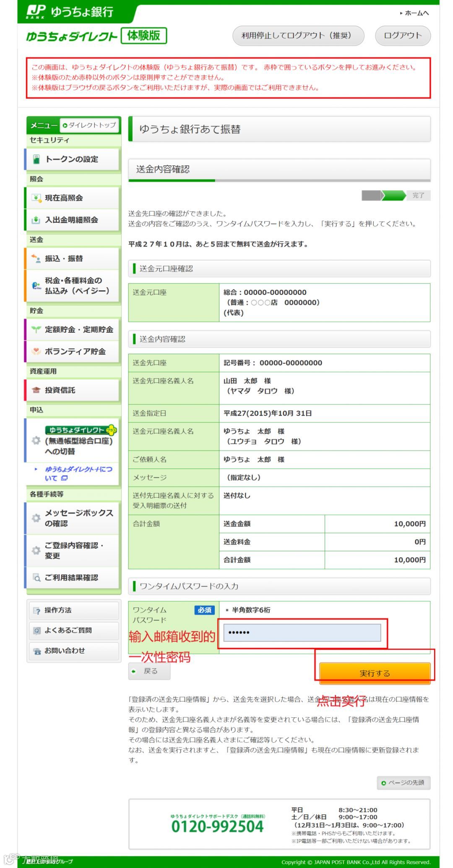Click よくあるご質問 button
The width and height of the screenshot is (453, 868).
[x=74, y=630]
